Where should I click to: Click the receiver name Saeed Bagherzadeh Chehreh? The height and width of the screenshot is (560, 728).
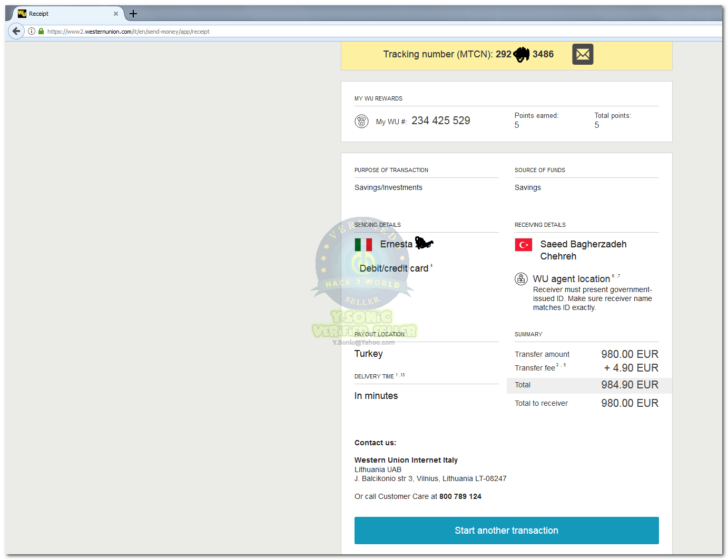[583, 250]
